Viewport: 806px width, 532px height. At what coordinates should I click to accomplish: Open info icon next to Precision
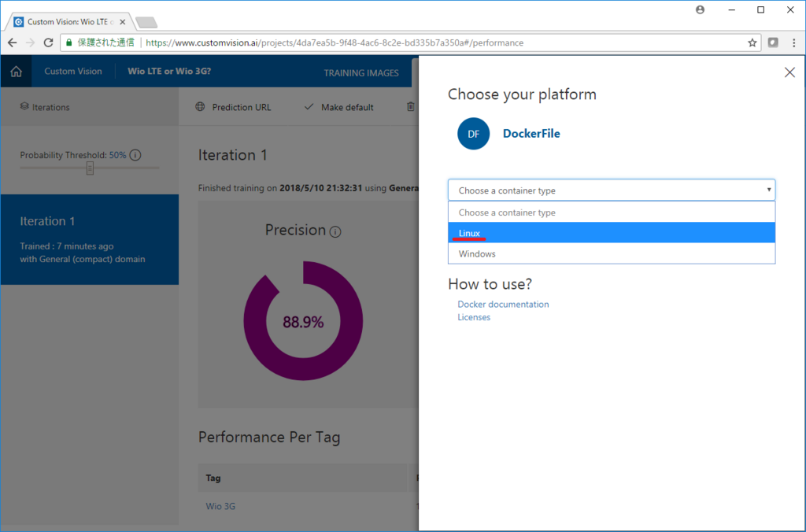pyautogui.click(x=335, y=232)
